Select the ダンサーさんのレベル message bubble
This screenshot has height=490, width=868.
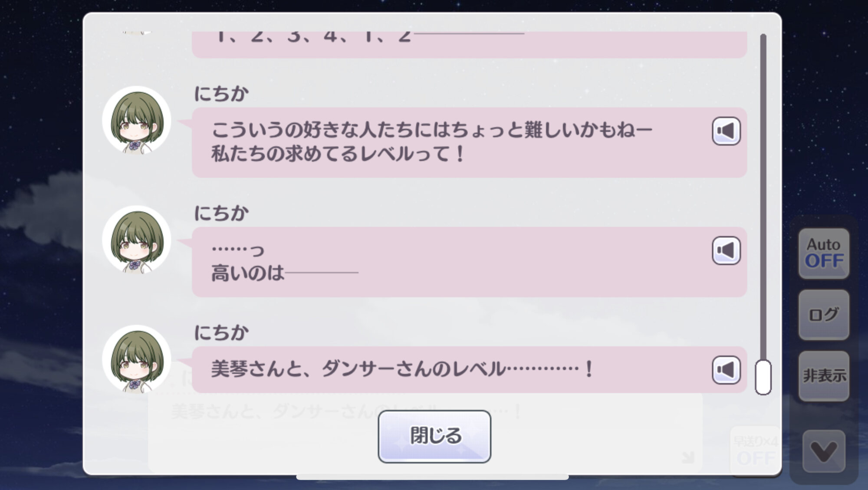pos(469,370)
